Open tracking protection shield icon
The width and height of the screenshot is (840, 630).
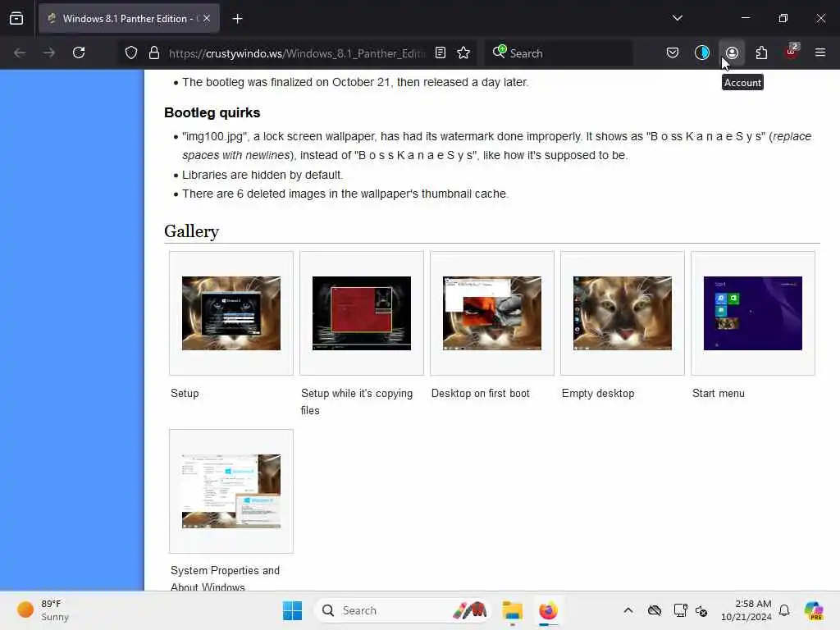click(x=131, y=52)
